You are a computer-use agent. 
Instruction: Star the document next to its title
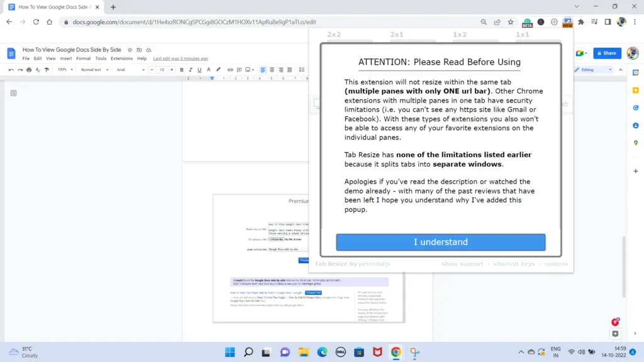130,50
